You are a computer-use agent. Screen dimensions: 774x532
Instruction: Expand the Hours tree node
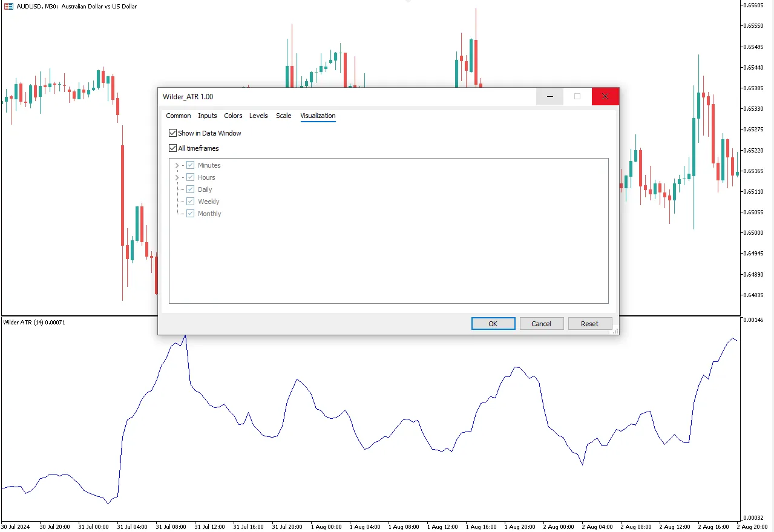coord(177,177)
